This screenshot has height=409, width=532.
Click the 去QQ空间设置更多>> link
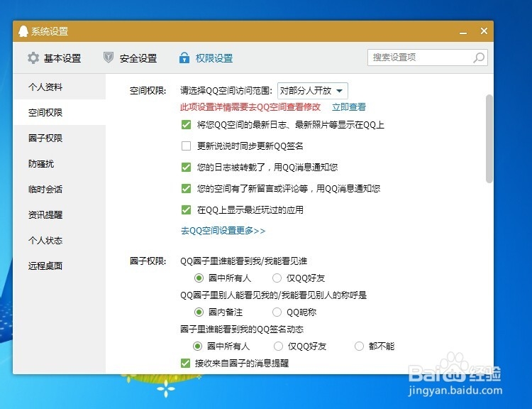223,231
